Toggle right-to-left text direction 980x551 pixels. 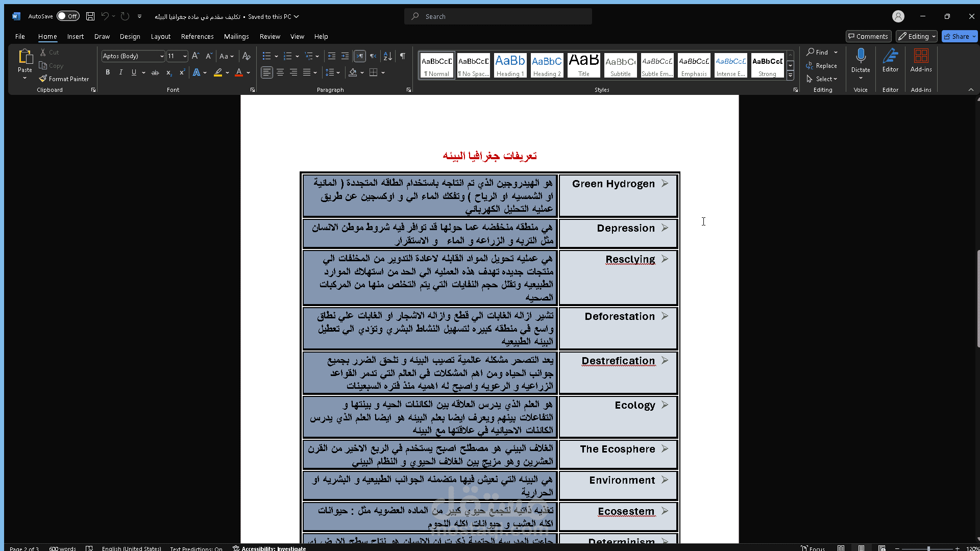click(x=373, y=56)
